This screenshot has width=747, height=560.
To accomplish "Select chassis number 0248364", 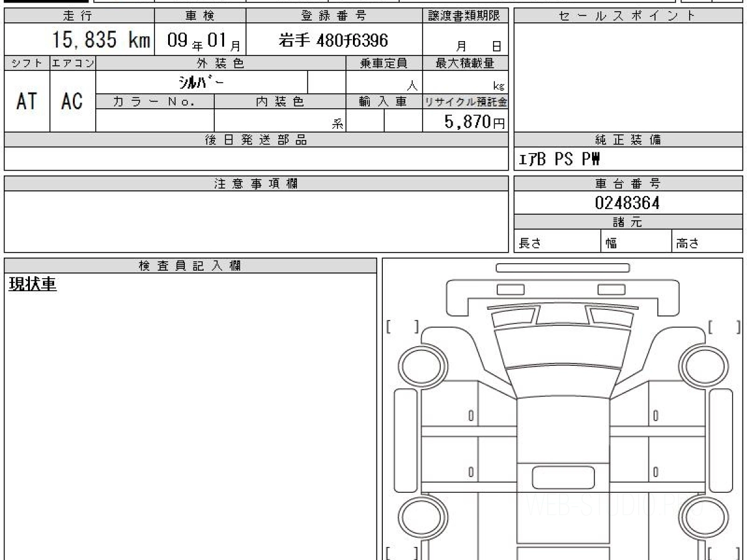I will click(x=627, y=203).
